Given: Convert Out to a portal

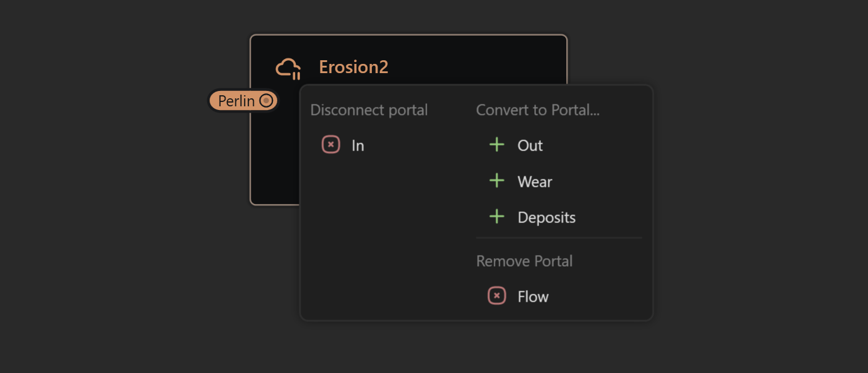Looking at the screenshot, I should coord(516,145).
